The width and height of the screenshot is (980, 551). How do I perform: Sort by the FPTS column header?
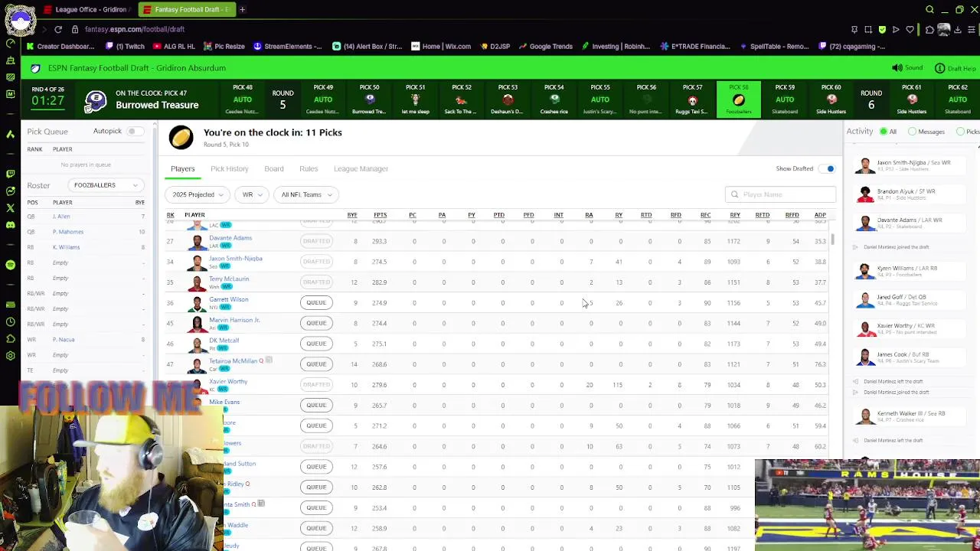(x=380, y=215)
